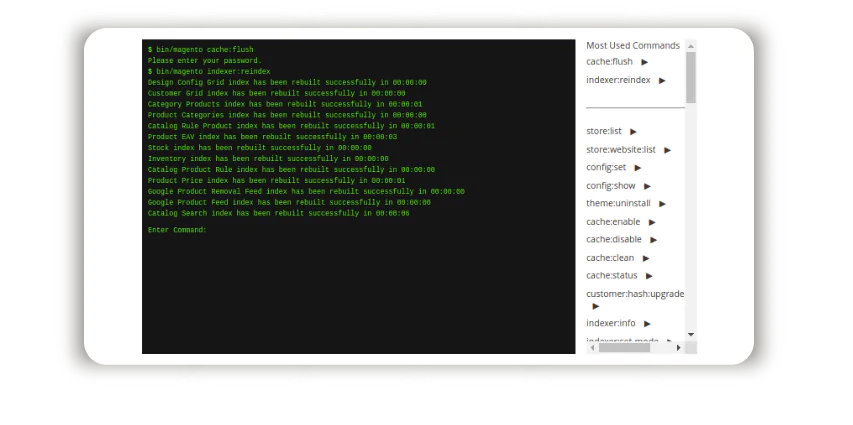Choose the cache:status command
This screenshot has width=853, height=425.
coord(611,275)
